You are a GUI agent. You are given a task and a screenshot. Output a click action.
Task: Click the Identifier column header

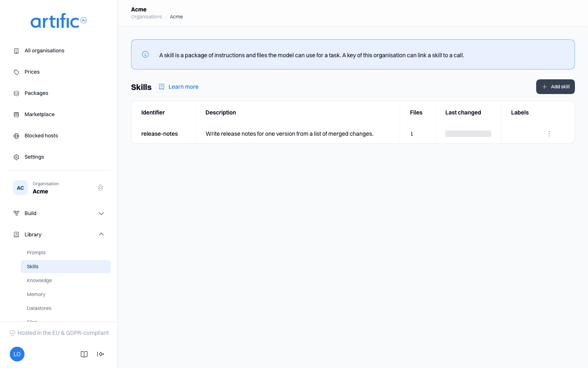[153, 112]
